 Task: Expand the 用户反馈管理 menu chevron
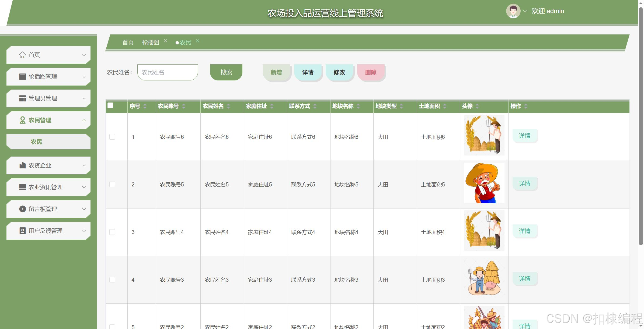[x=84, y=231]
